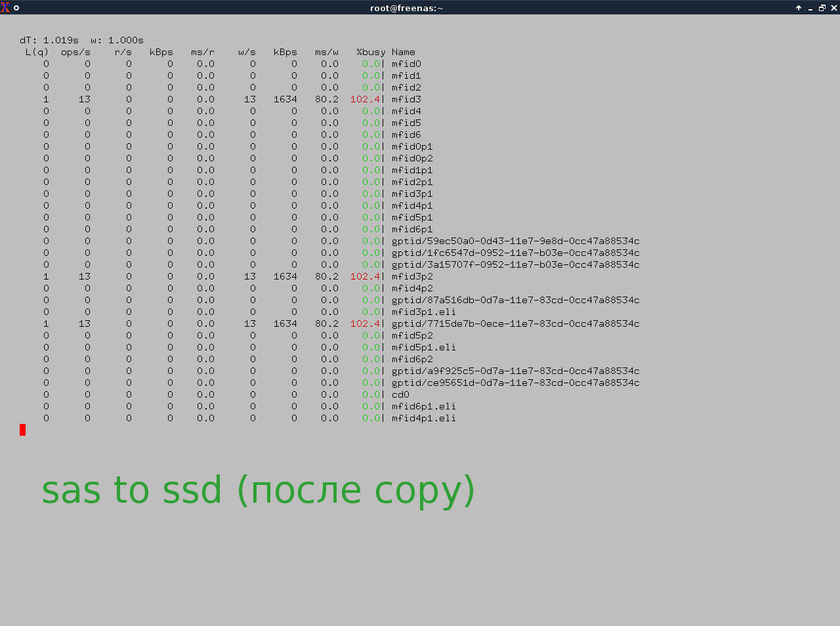Select the mfid4p1.eli device name

click(x=424, y=418)
